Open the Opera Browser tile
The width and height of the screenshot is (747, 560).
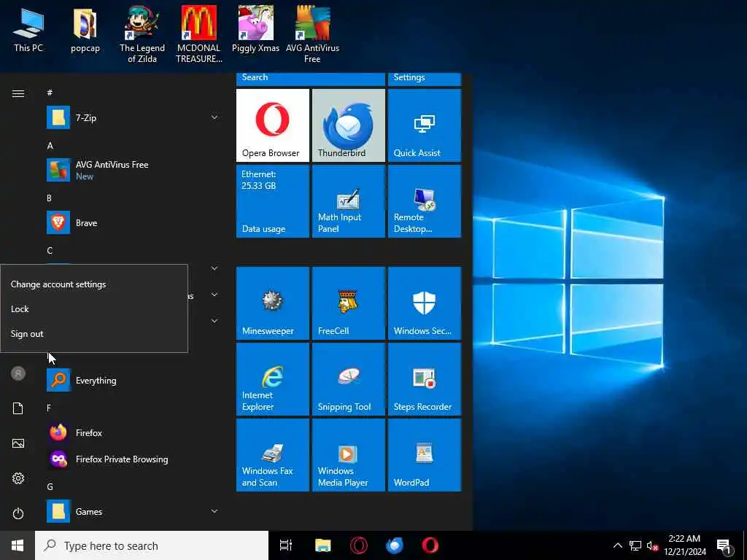coord(273,125)
